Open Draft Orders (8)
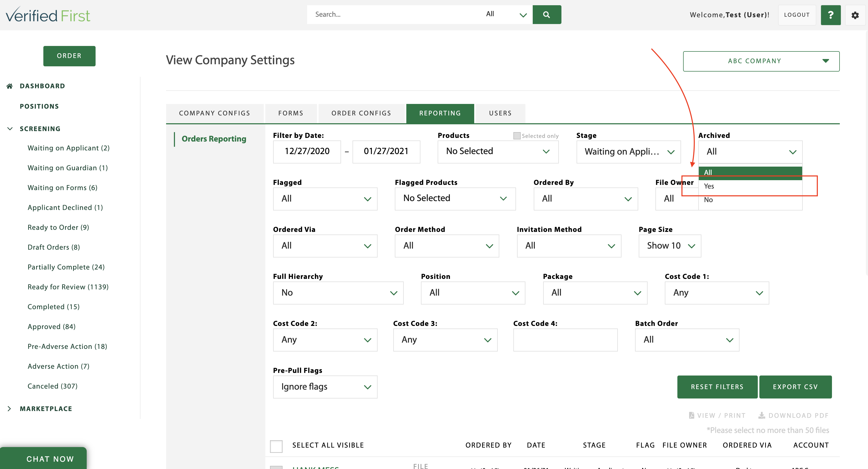Screen dimensions: 868x469 coord(54,247)
